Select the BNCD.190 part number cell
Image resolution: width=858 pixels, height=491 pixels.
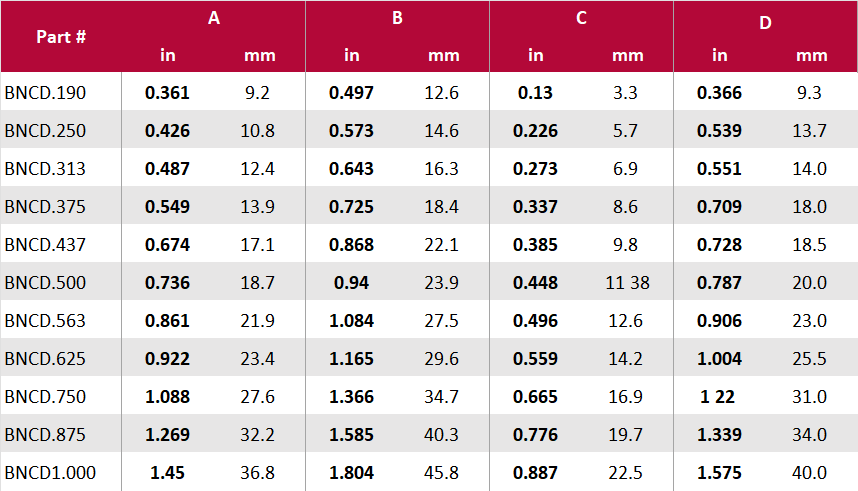(45, 93)
